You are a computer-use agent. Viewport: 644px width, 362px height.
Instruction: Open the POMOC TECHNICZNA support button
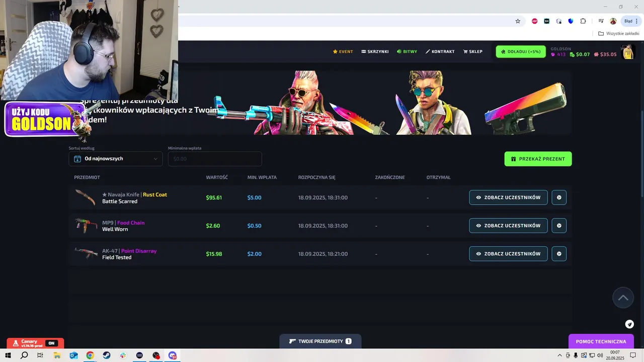[601, 341]
